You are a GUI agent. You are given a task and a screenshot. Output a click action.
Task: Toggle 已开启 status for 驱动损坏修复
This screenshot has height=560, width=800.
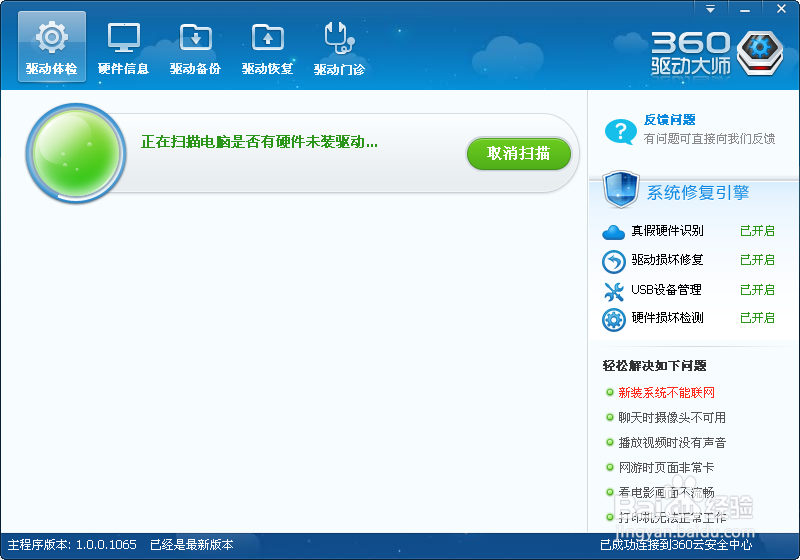(757, 260)
